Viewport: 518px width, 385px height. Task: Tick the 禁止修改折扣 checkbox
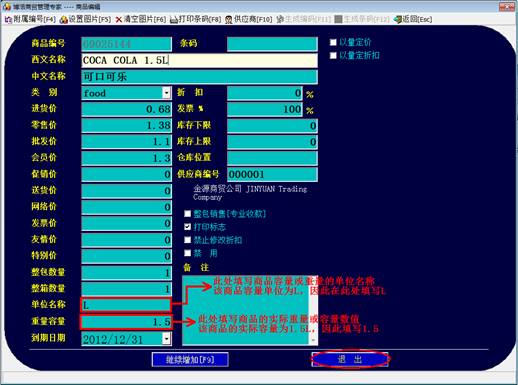[x=187, y=240]
